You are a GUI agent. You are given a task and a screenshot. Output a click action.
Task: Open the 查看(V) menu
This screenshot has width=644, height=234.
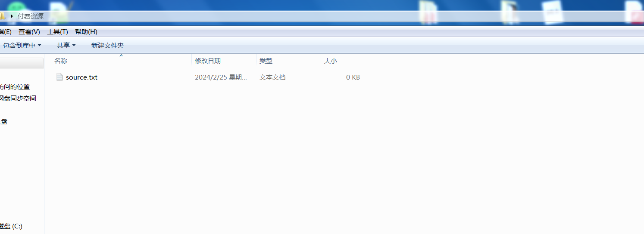29,32
